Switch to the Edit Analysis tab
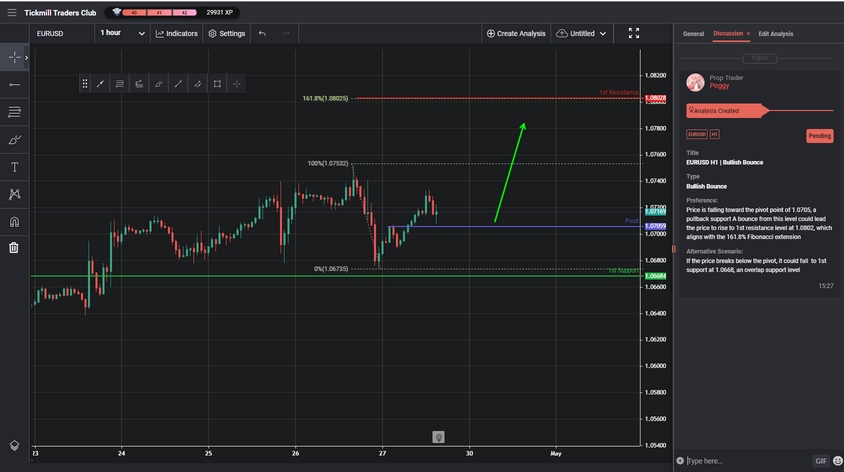This screenshot has width=844, height=472. pos(776,34)
